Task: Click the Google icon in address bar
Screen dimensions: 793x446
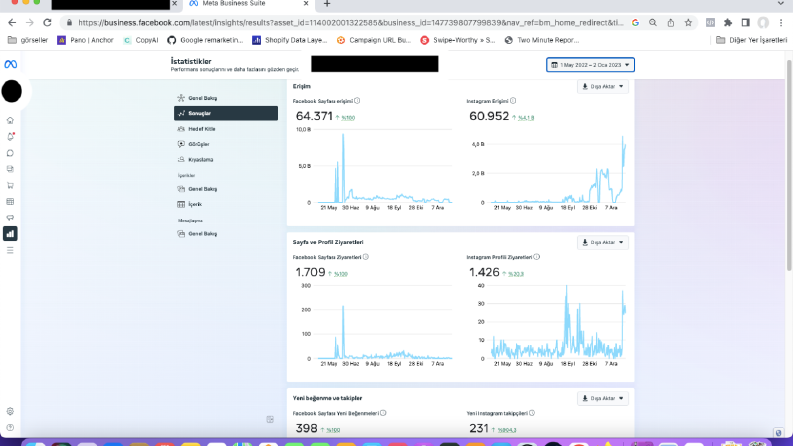Action: pos(635,22)
